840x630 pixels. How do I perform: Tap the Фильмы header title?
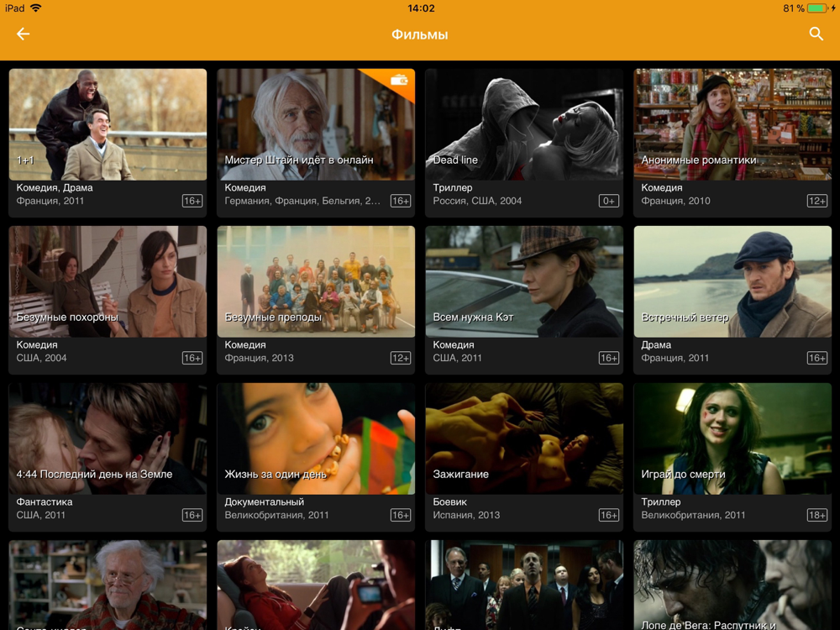(419, 34)
